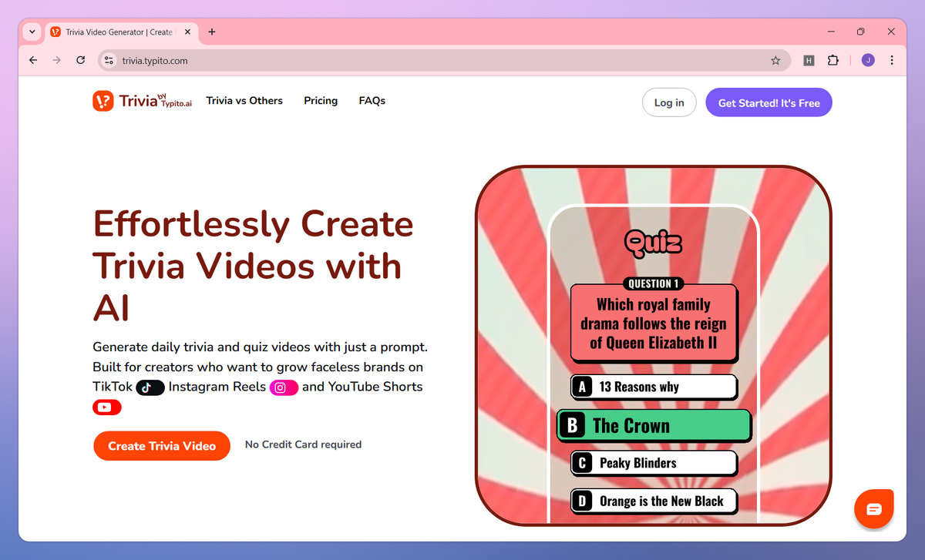
Task: Click the YouTube icon badge
Action: click(x=107, y=407)
